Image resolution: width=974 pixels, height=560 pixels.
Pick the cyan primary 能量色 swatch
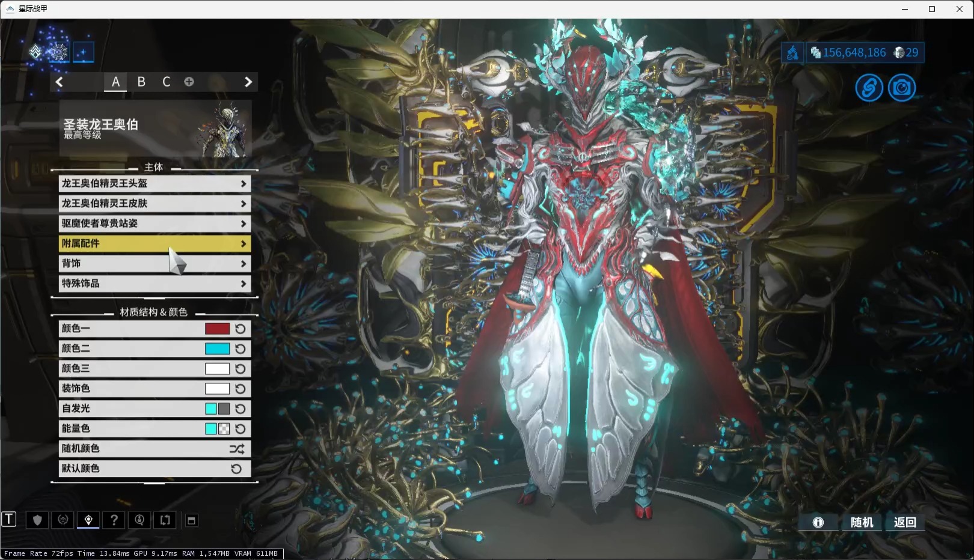click(211, 428)
